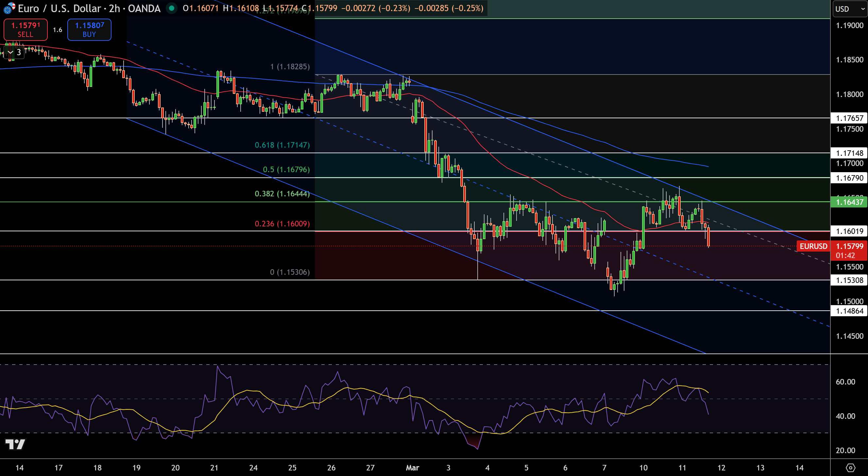The height and width of the screenshot is (476, 868).
Task: Click Fibonacci label 0.618 (1.17147)
Action: click(x=282, y=145)
